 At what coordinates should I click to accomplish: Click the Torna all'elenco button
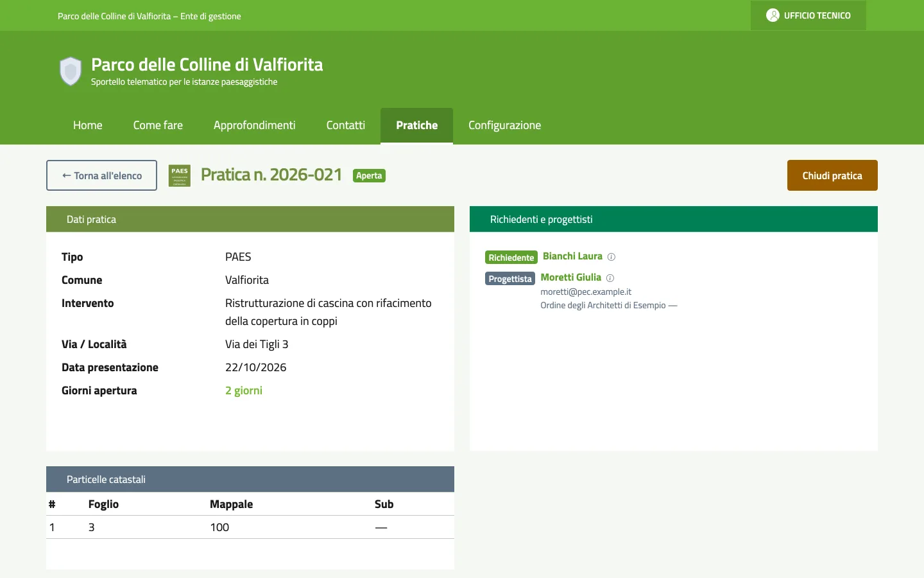coord(101,175)
